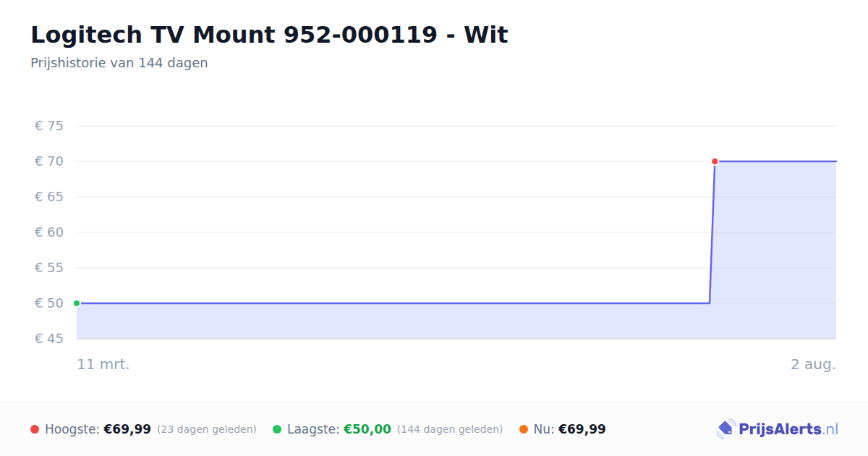Select the Hoogste €69,99 price value
868x456 pixels.
[x=127, y=429]
